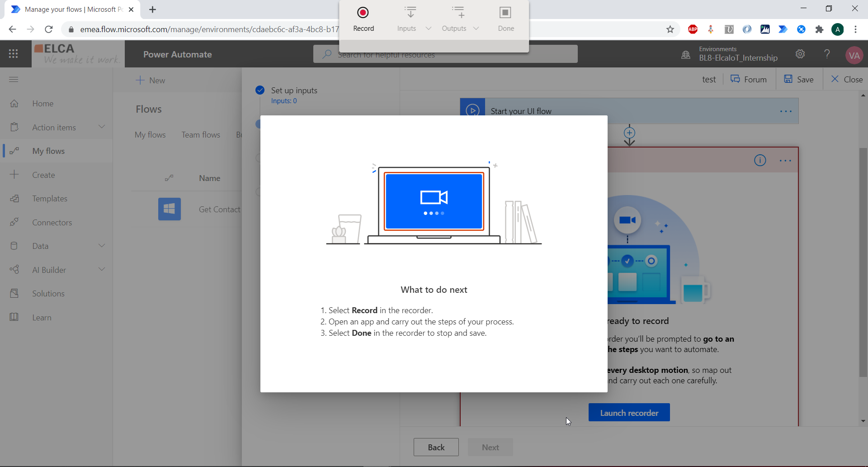This screenshot has height=467, width=868.
Task: Click the scrollbar down arrow
Action: pos(863,421)
